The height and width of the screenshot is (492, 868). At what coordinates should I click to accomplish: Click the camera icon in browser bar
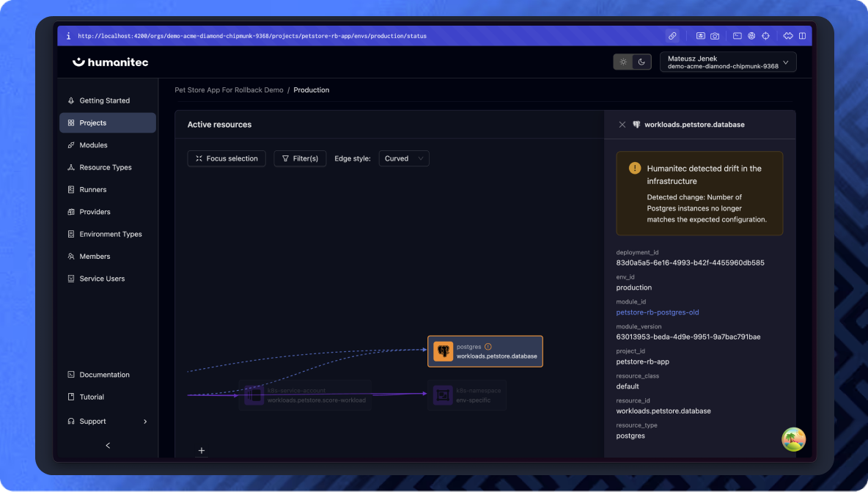tap(715, 36)
